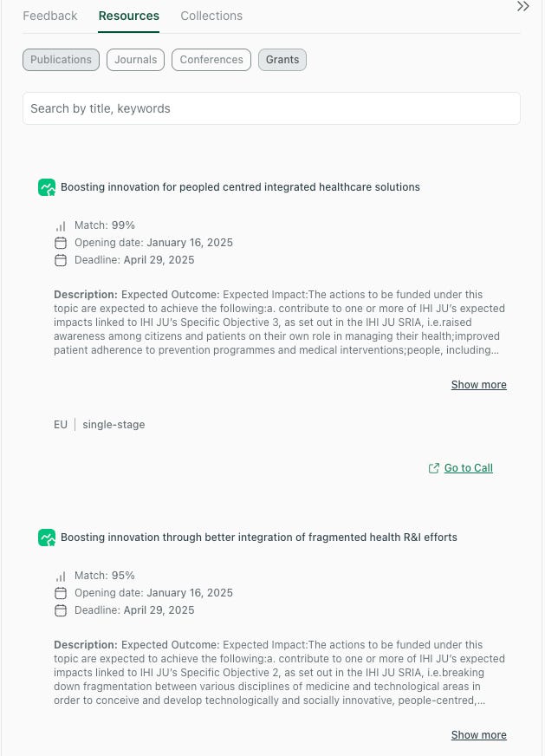Enable the Journals filter
Screen dimensions: 545x756
135,60
